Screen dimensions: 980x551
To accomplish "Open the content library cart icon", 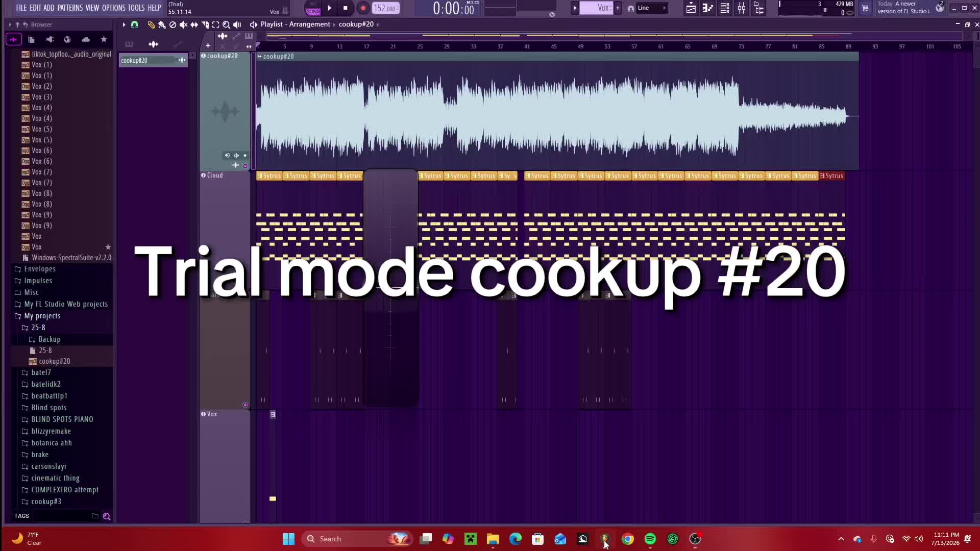I will (865, 8).
